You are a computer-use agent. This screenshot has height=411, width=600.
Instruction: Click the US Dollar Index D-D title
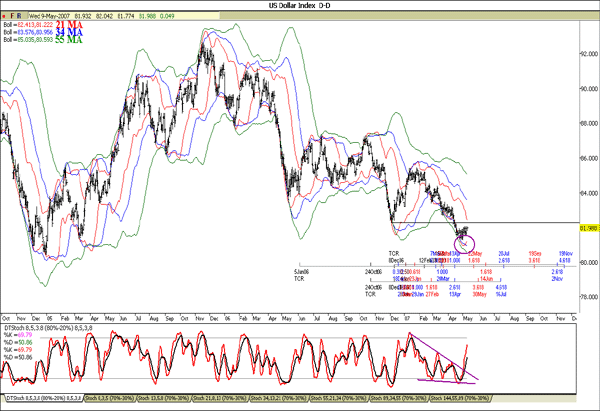pos(298,5)
